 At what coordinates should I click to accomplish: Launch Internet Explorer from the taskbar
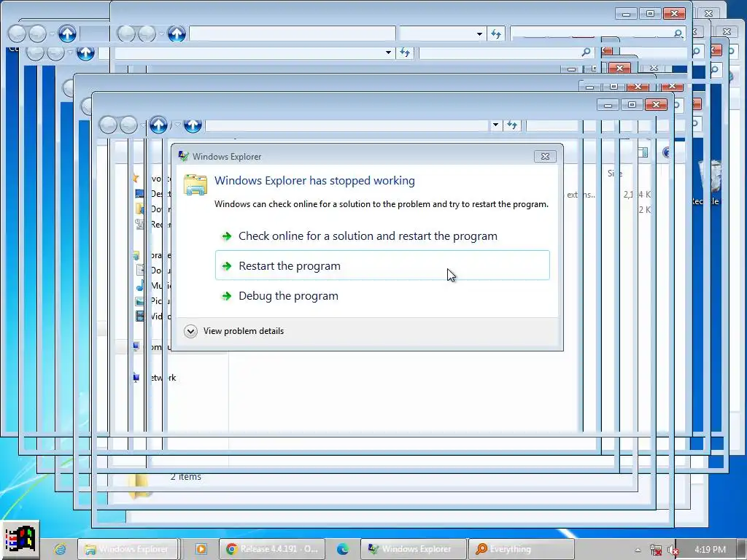point(60,549)
